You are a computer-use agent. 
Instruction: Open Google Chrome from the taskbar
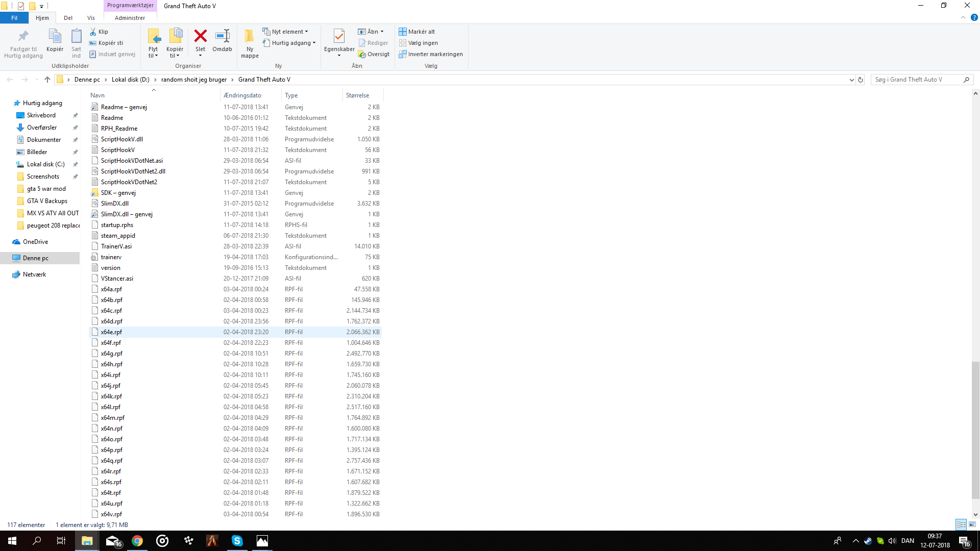(x=137, y=541)
